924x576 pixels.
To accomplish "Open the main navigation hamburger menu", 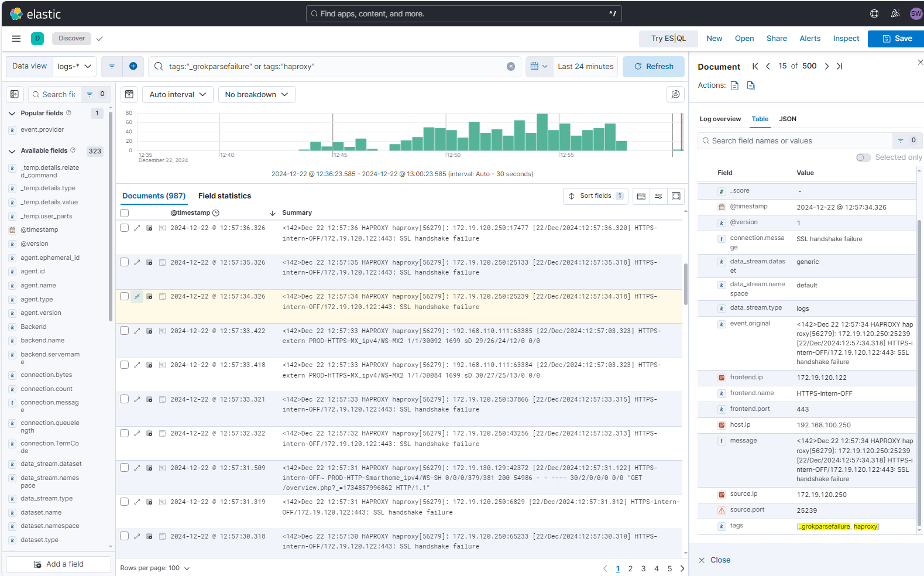I will [x=16, y=39].
